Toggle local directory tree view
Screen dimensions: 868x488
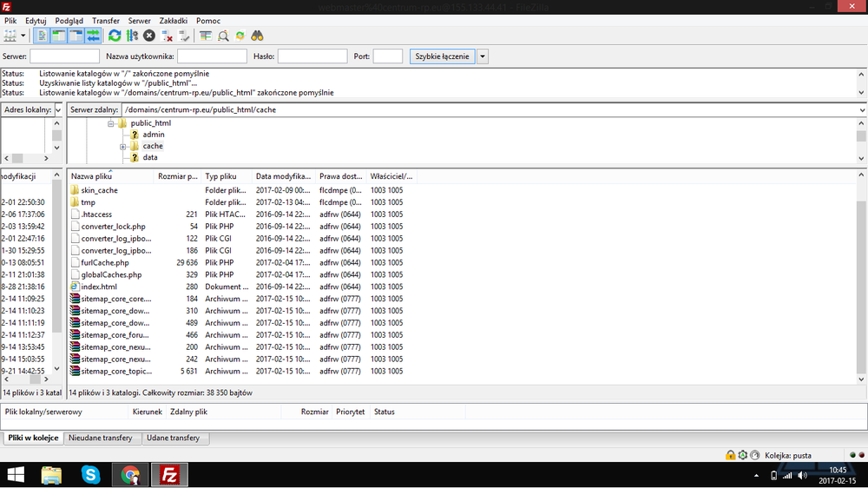[x=58, y=36]
